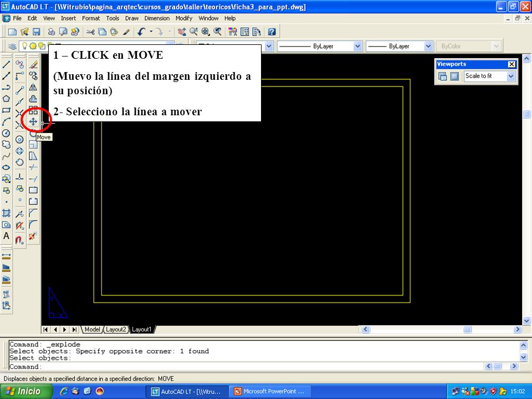Screen dimensions: 532x399
Task: Select the Stretch tool
Action: point(33,156)
